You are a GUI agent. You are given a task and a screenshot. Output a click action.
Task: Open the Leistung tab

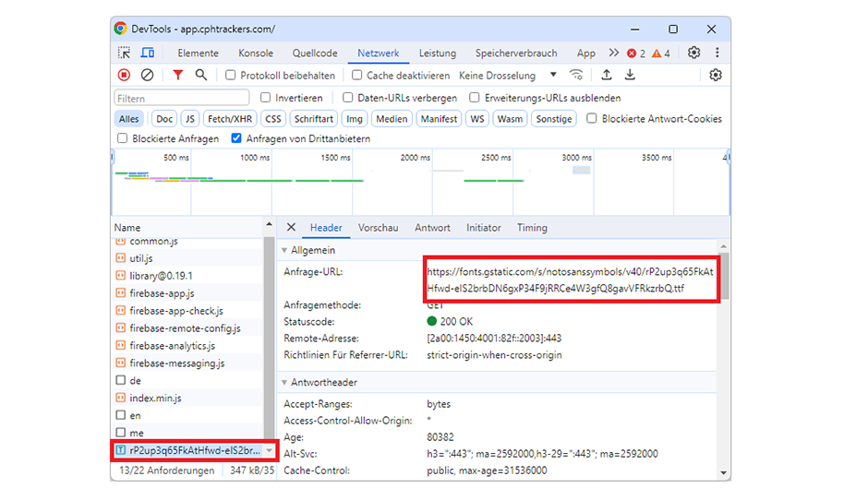tap(438, 54)
